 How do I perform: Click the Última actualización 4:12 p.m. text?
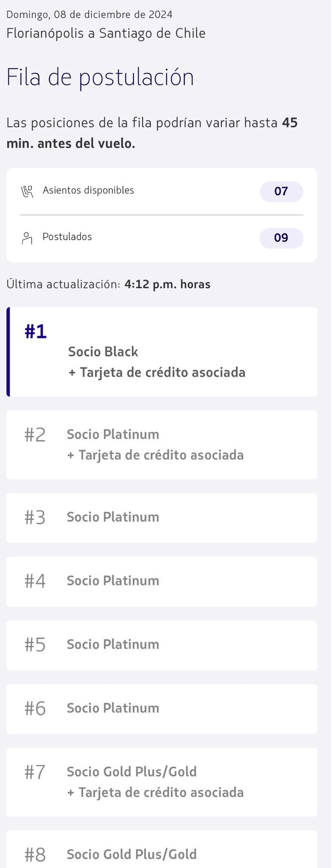pos(109,284)
